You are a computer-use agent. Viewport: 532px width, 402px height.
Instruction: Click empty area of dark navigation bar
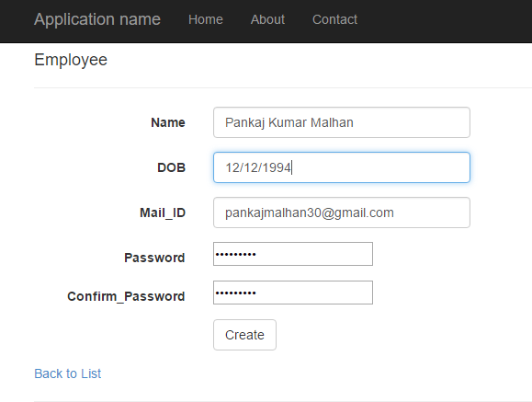pos(441,20)
